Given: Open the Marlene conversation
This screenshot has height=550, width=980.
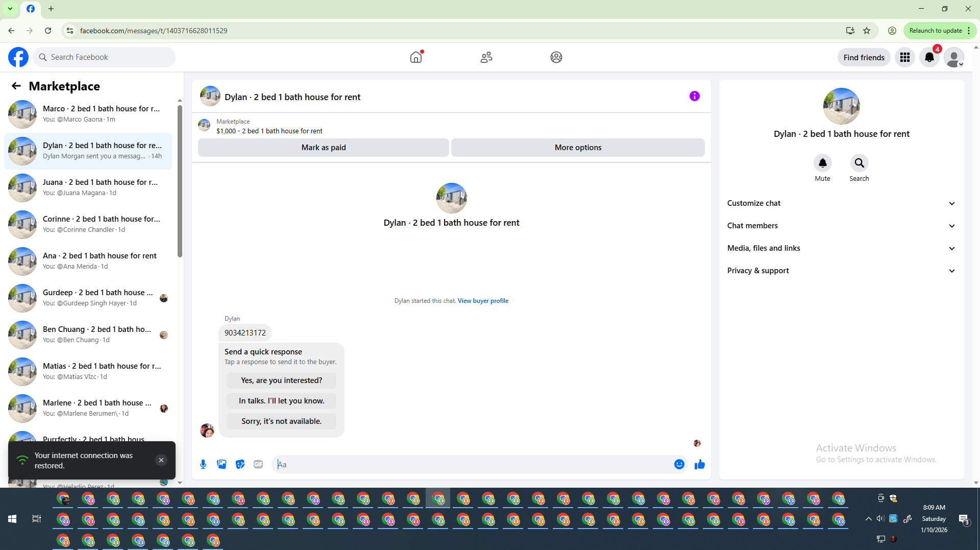Looking at the screenshot, I should [88, 408].
